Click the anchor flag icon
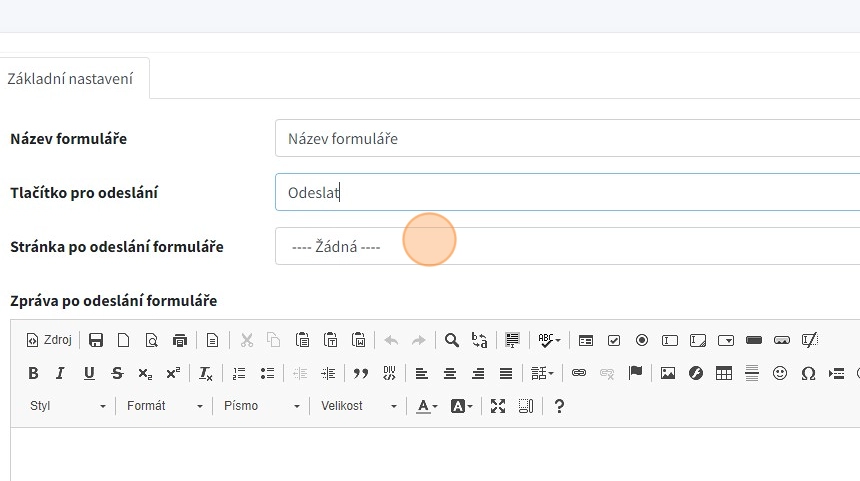 635,373
